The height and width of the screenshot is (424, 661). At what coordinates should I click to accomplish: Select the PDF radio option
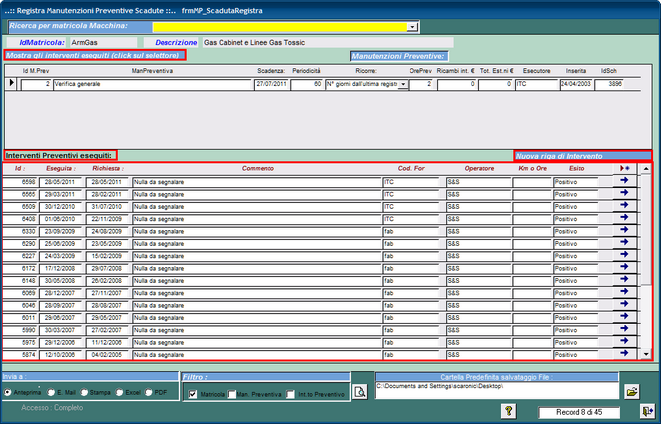click(x=149, y=392)
